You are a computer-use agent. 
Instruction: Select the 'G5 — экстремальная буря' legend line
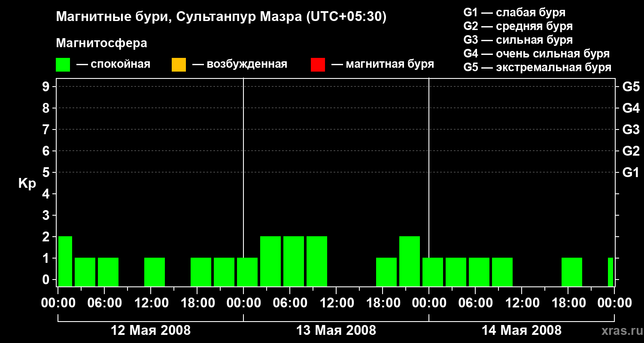coord(538,67)
